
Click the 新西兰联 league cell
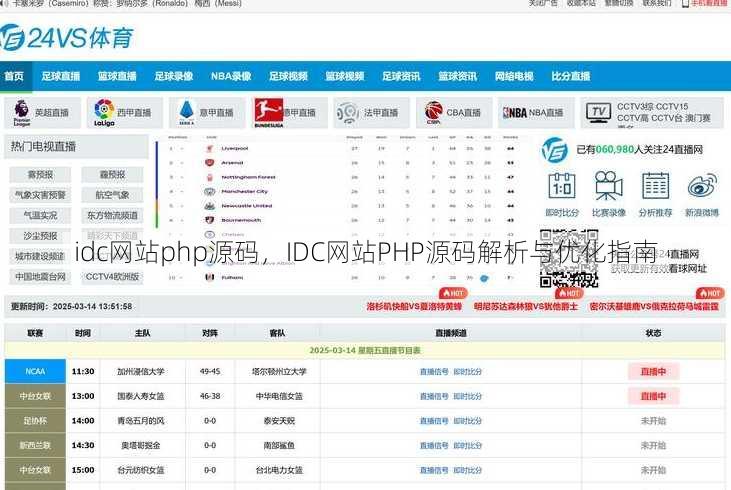pos(35,446)
